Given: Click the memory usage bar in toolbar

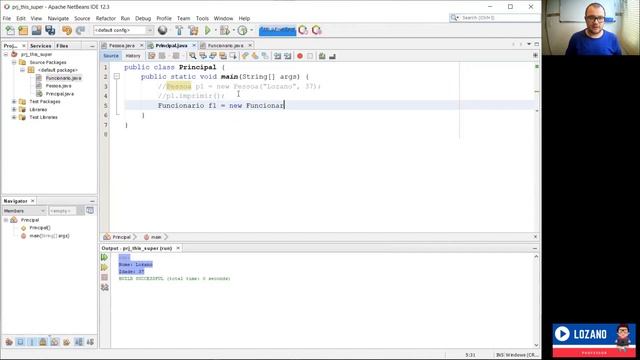Looking at the screenshot, I should [277, 30].
